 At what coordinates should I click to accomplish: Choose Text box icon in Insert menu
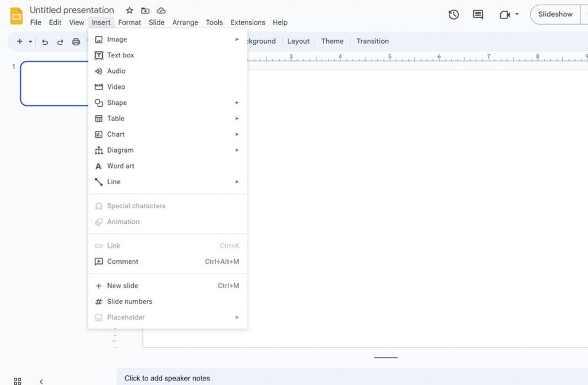pos(99,55)
